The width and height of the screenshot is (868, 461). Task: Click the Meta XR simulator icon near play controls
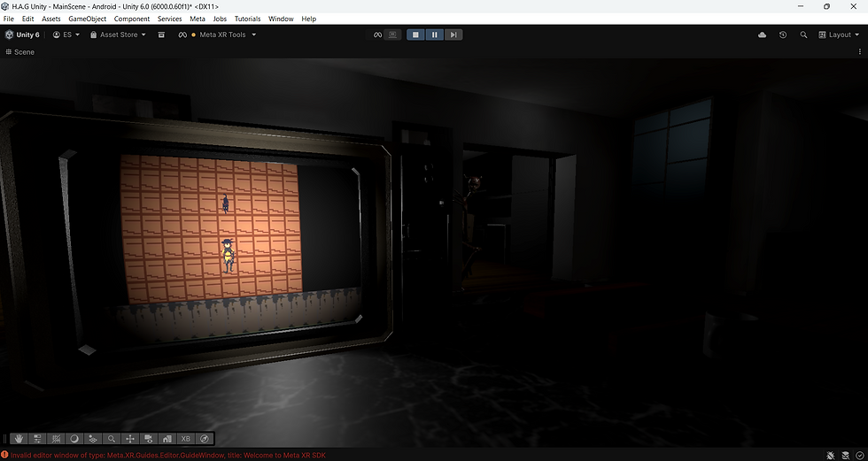377,35
